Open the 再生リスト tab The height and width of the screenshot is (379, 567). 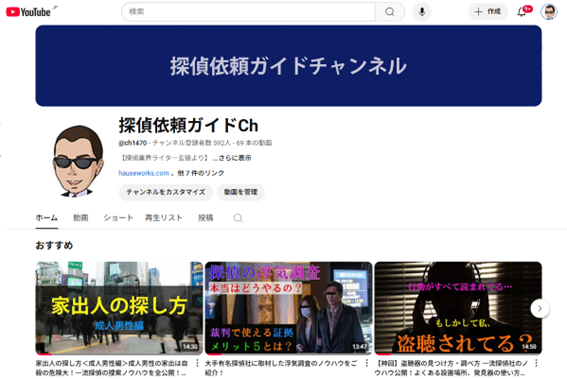pos(163,218)
